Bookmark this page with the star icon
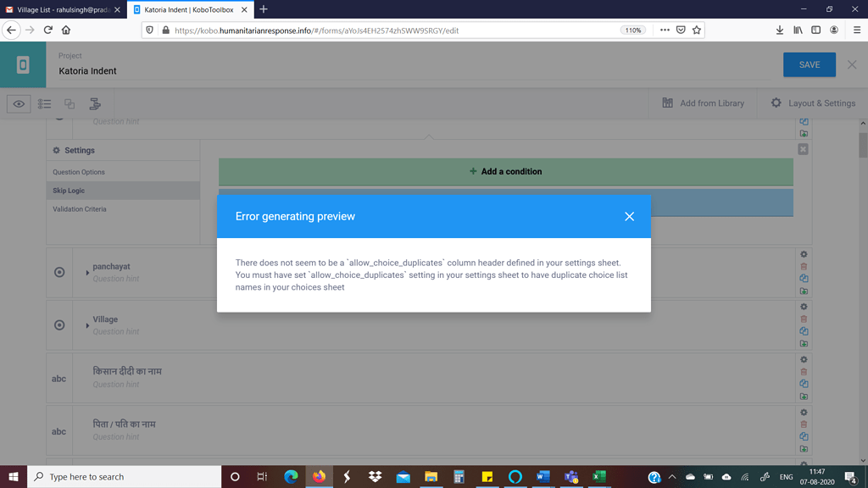868x488 pixels. click(x=696, y=29)
